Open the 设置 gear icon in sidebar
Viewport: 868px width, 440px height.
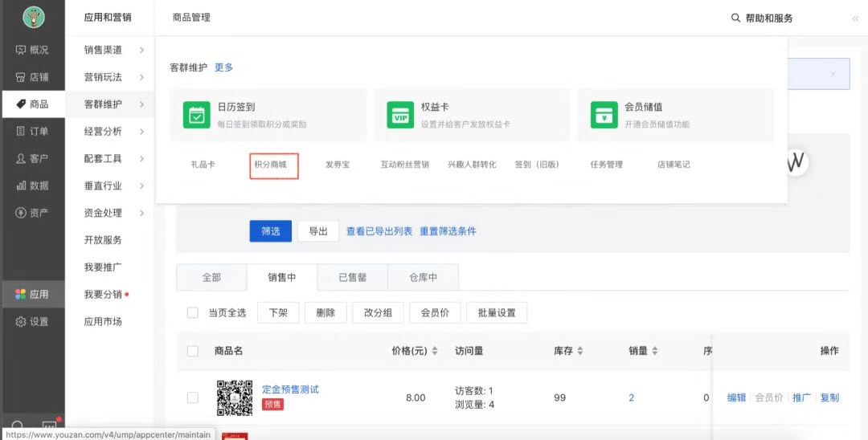pos(20,321)
